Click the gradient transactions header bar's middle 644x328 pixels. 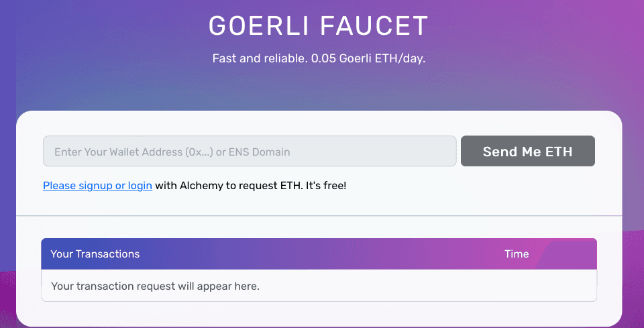tap(319, 254)
